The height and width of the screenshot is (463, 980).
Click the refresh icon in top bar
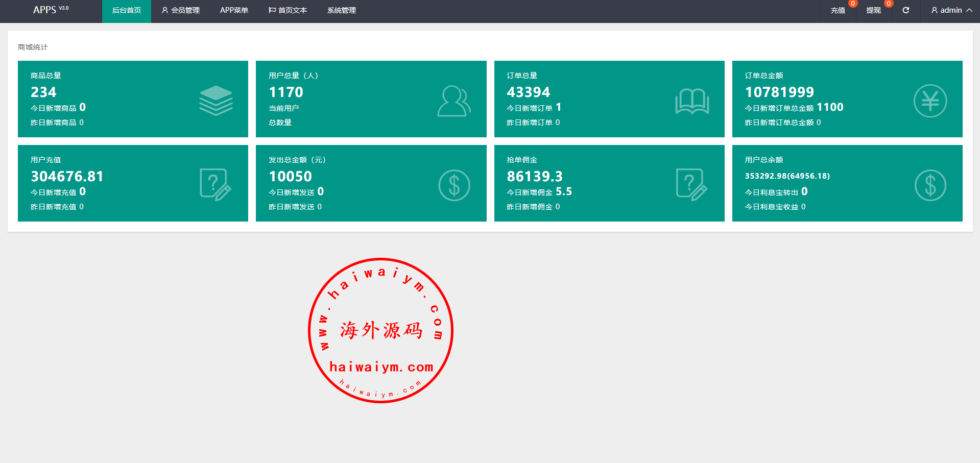coord(905,10)
